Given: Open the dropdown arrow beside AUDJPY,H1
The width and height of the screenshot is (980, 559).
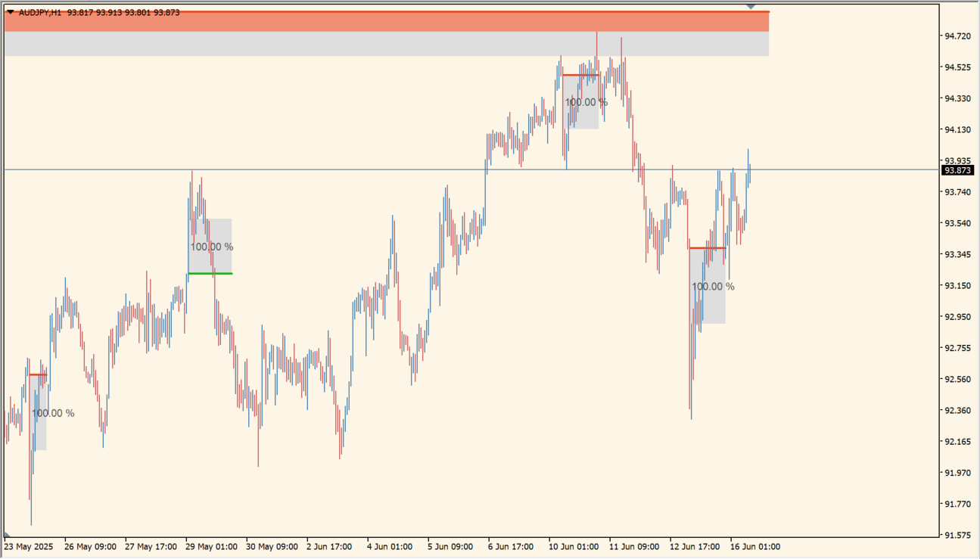Looking at the screenshot, I should [x=11, y=12].
